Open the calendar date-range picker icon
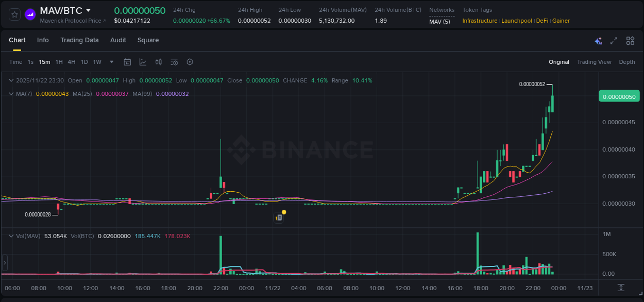Image resolution: width=644 pixels, height=302 pixels. pos(127,62)
